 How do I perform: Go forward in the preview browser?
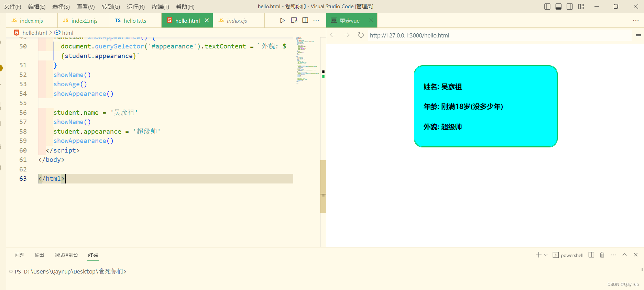pos(347,35)
